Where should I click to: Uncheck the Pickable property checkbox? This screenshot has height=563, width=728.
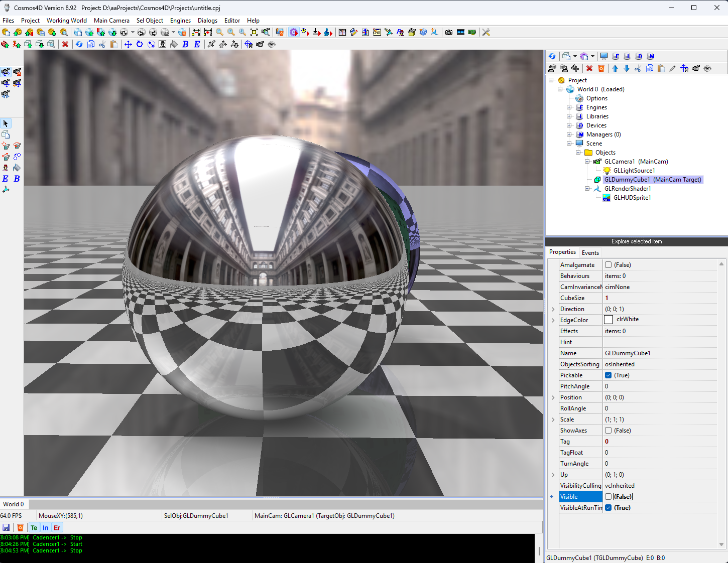point(608,375)
